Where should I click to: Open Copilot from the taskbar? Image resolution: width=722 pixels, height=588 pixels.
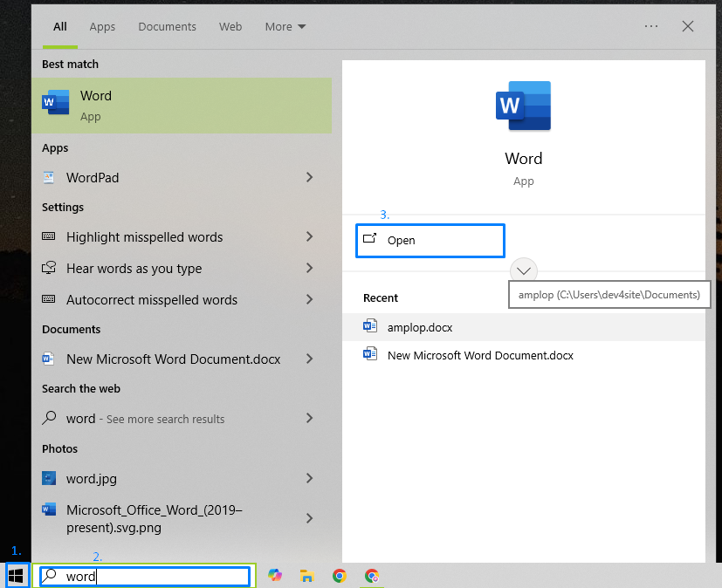coord(275,576)
